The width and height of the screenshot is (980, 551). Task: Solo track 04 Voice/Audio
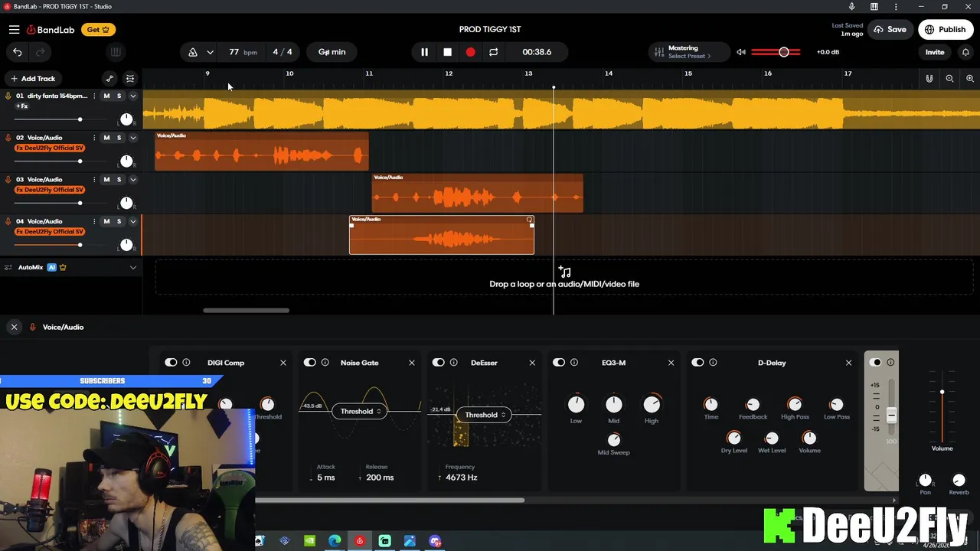pos(119,221)
